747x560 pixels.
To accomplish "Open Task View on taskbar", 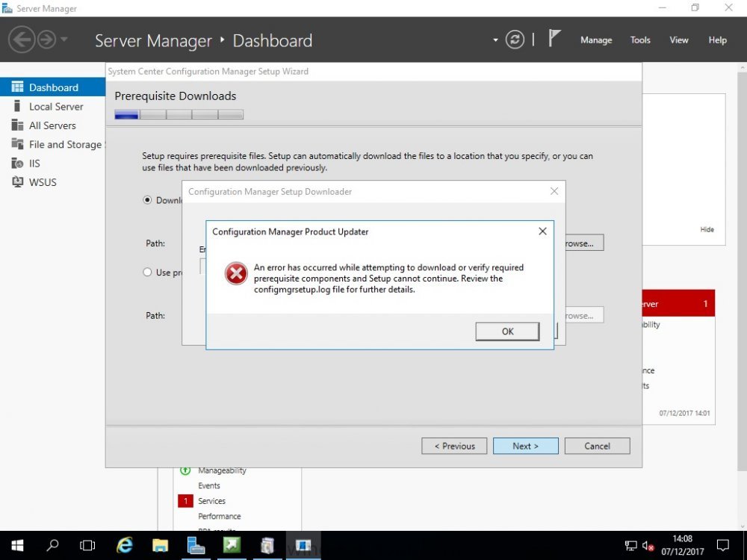I will 87,545.
